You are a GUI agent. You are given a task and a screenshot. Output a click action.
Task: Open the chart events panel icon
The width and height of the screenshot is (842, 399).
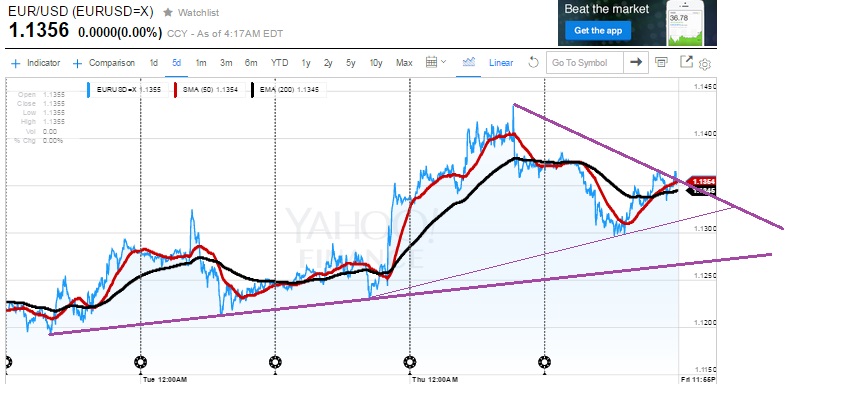[x=661, y=62]
